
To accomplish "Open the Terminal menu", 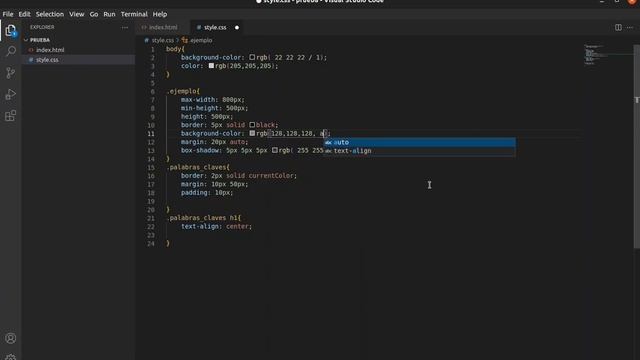I will [134, 14].
